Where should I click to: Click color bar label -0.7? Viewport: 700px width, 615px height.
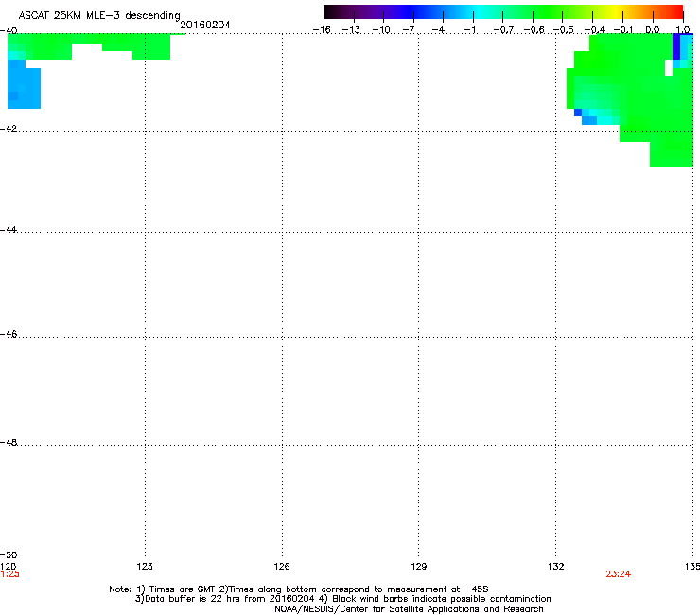[x=503, y=30]
